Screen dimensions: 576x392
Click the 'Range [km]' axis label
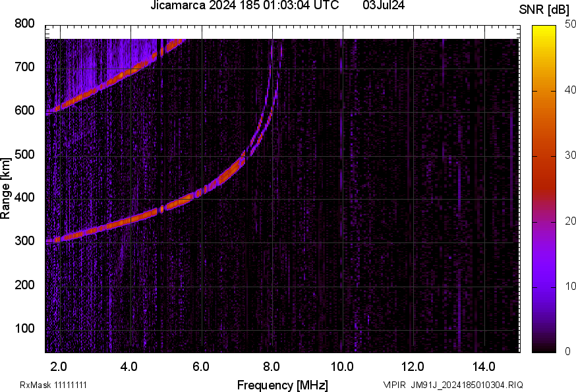coord(5,188)
